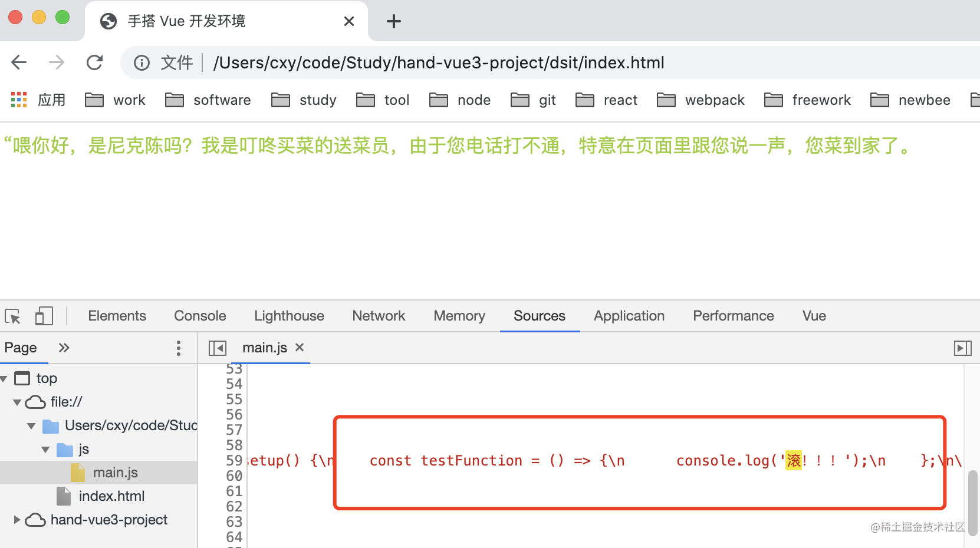Activate the inspect element picker
The height and width of the screenshot is (548, 980).
tap(12, 316)
